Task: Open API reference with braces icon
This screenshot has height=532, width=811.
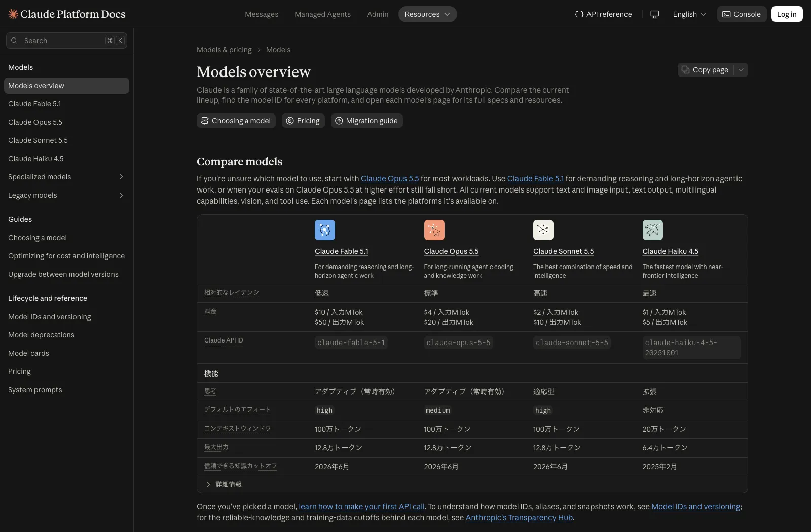Action: pos(603,14)
